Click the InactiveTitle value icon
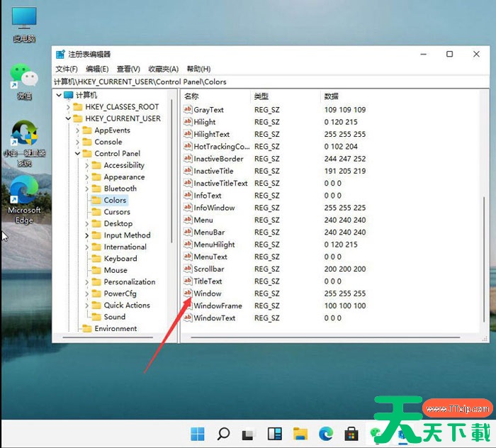496x448 pixels. (188, 171)
